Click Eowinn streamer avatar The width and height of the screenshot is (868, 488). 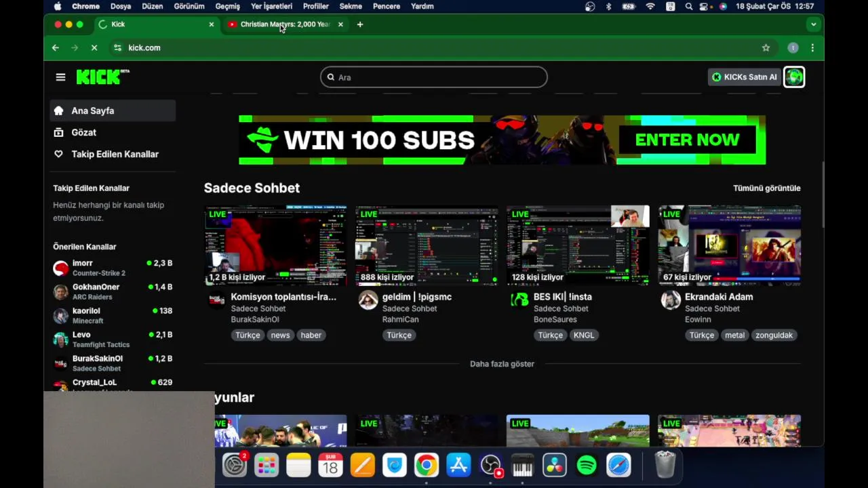click(671, 300)
